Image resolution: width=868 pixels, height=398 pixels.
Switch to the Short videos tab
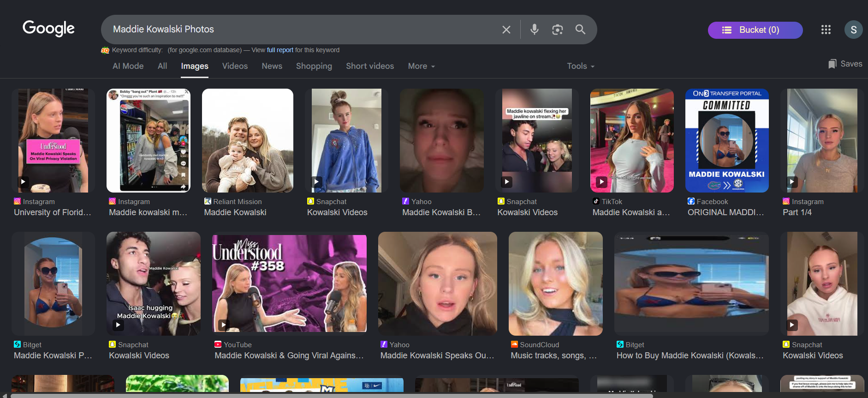370,66
